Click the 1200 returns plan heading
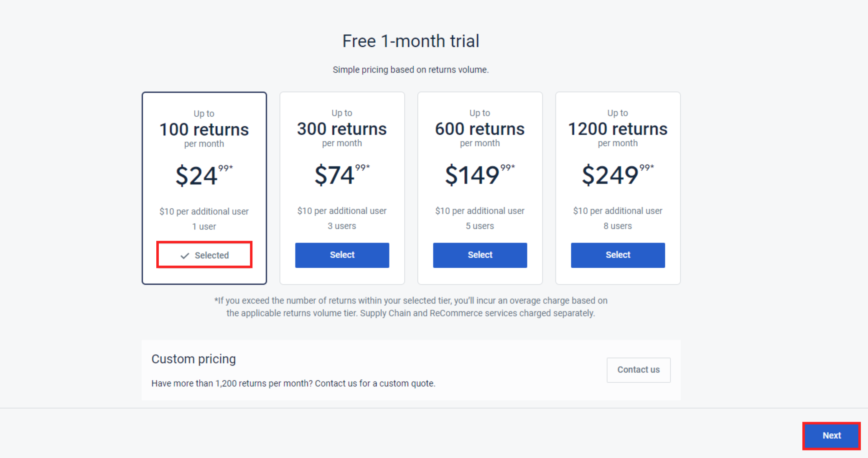Image resolution: width=868 pixels, height=458 pixels. tap(618, 129)
